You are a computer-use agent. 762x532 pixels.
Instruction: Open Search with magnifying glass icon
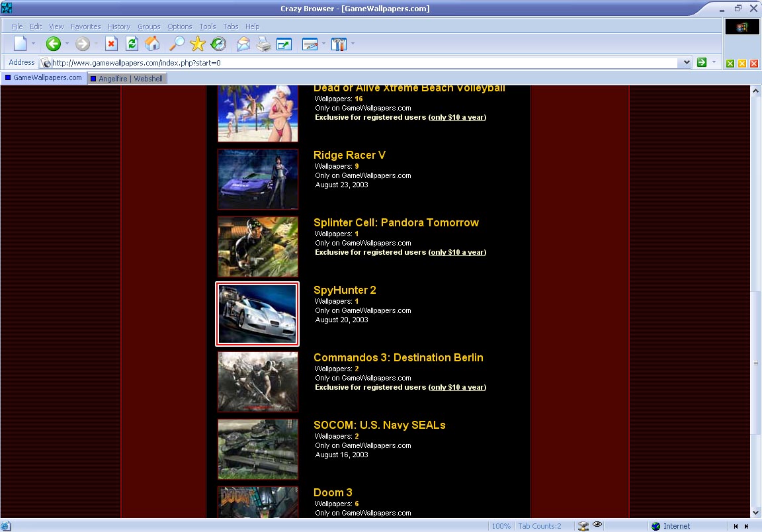point(177,44)
